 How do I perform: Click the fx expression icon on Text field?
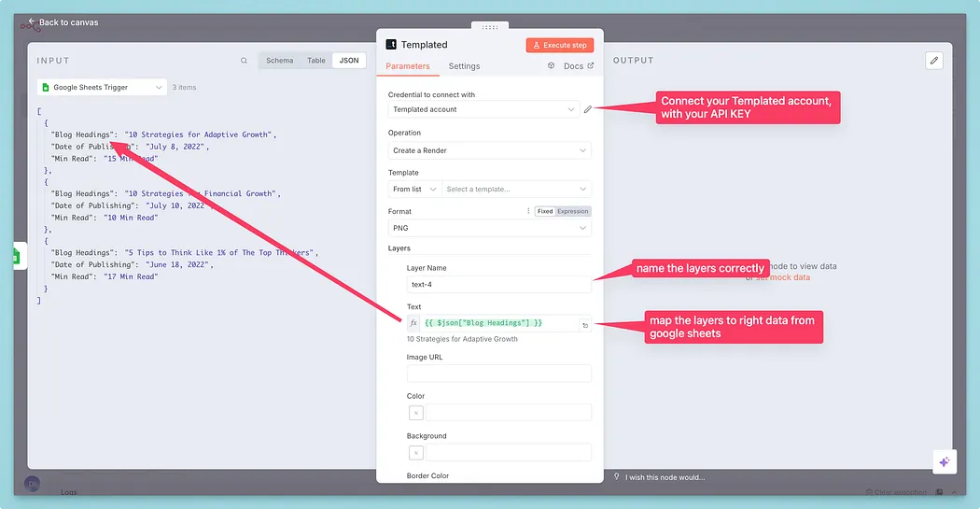(413, 323)
